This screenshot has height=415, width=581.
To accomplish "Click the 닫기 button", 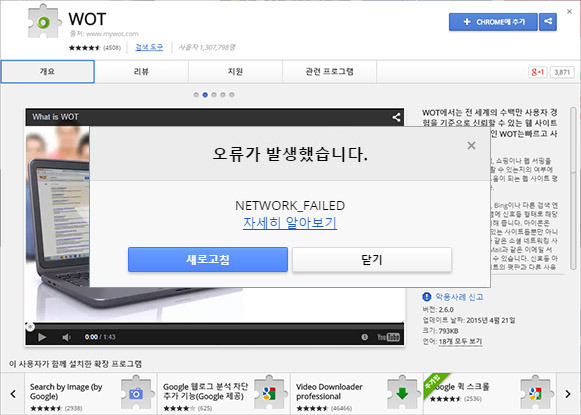I will [372, 260].
